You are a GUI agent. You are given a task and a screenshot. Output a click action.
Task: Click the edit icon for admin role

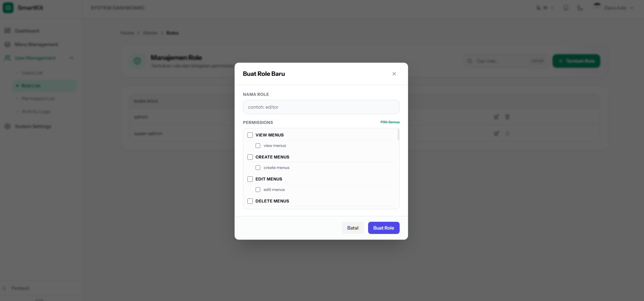tap(496, 117)
